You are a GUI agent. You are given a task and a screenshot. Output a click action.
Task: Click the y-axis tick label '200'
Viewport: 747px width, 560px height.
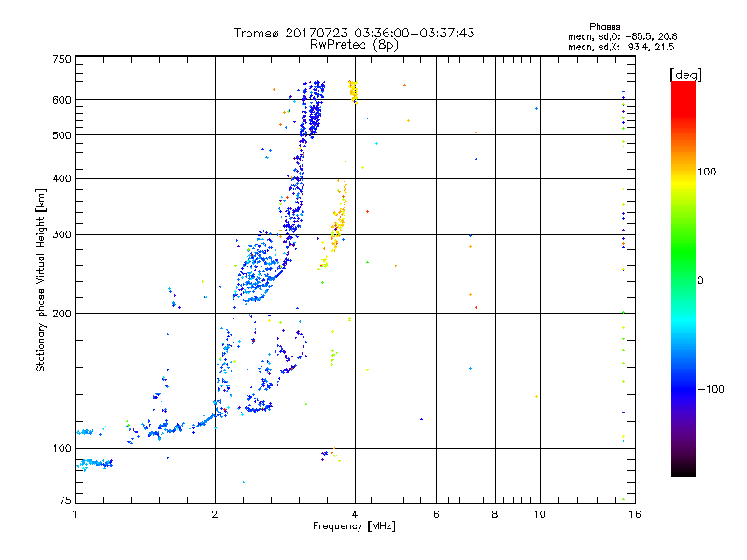click(62, 314)
